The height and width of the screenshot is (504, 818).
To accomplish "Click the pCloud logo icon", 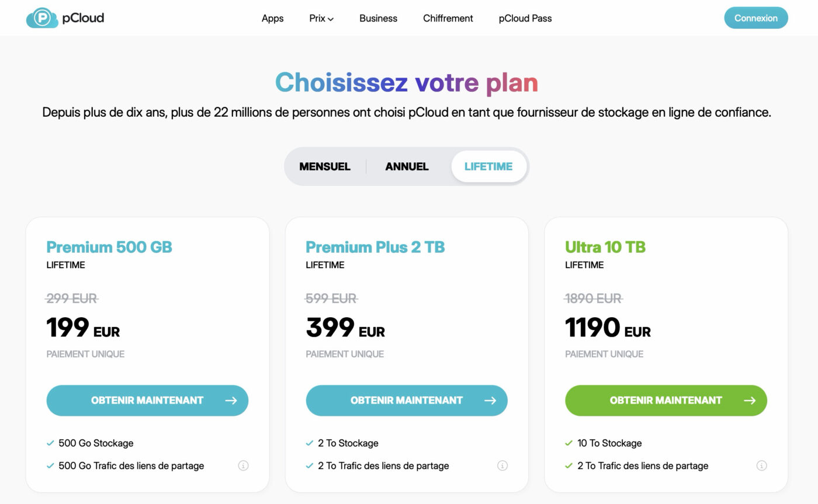I will (x=42, y=18).
